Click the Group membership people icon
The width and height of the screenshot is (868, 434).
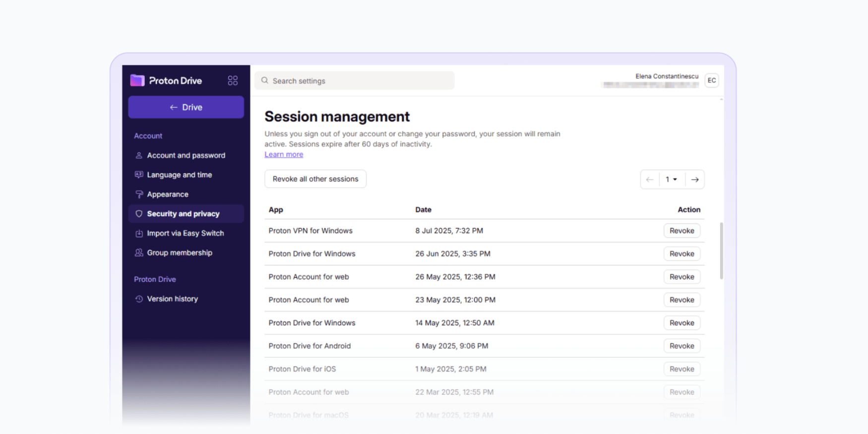coord(139,252)
